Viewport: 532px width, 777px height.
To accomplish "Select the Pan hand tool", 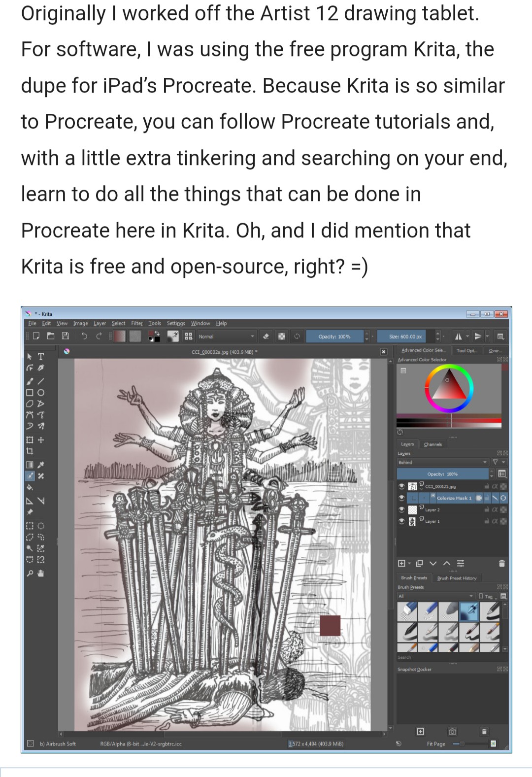I will point(41,573).
